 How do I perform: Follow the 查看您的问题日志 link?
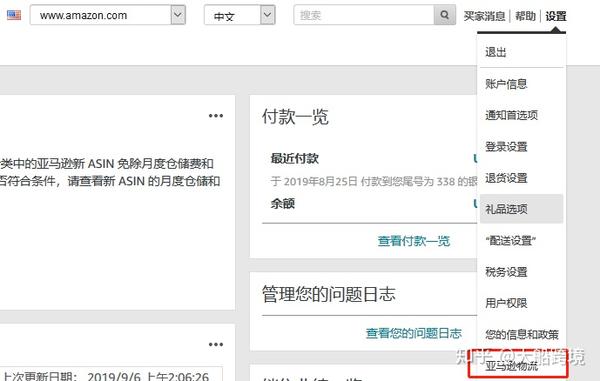(414, 333)
